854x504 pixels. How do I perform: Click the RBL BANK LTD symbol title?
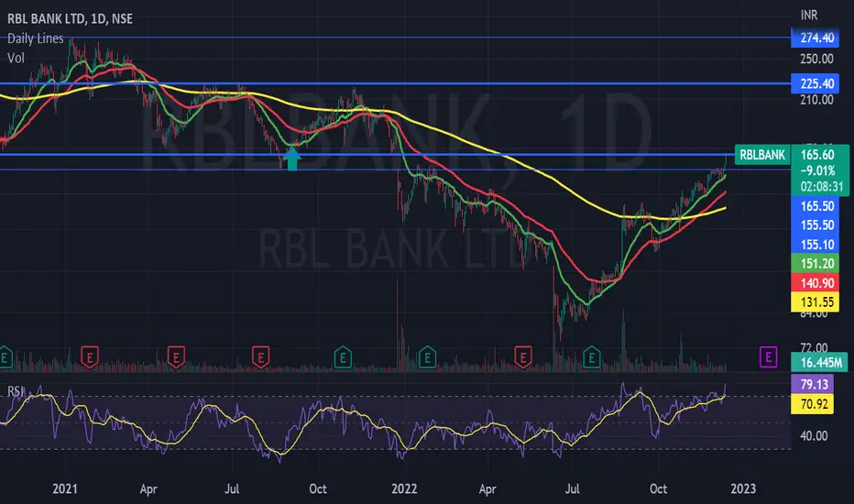pos(70,18)
